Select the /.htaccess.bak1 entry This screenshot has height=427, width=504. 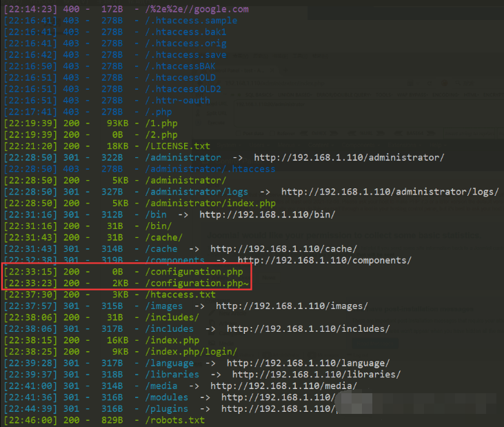coord(185,32)
